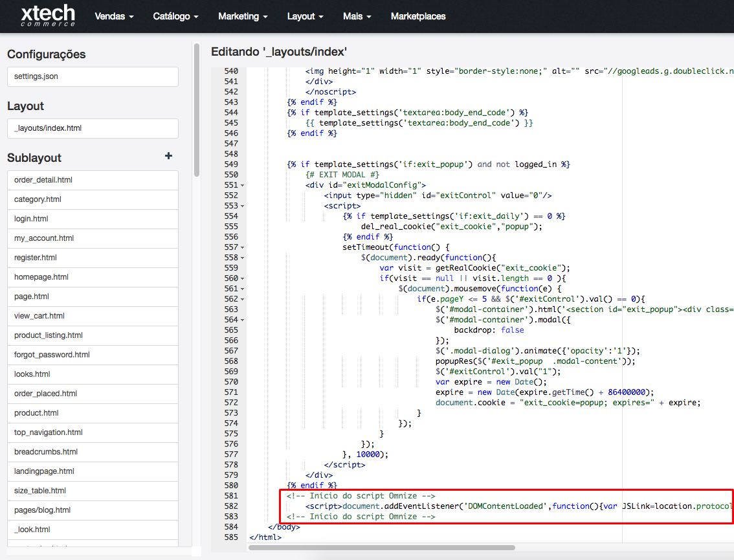The image size is (734, 560).
Task: Open looks.html sublayout
Action: (x=93, y=375)
